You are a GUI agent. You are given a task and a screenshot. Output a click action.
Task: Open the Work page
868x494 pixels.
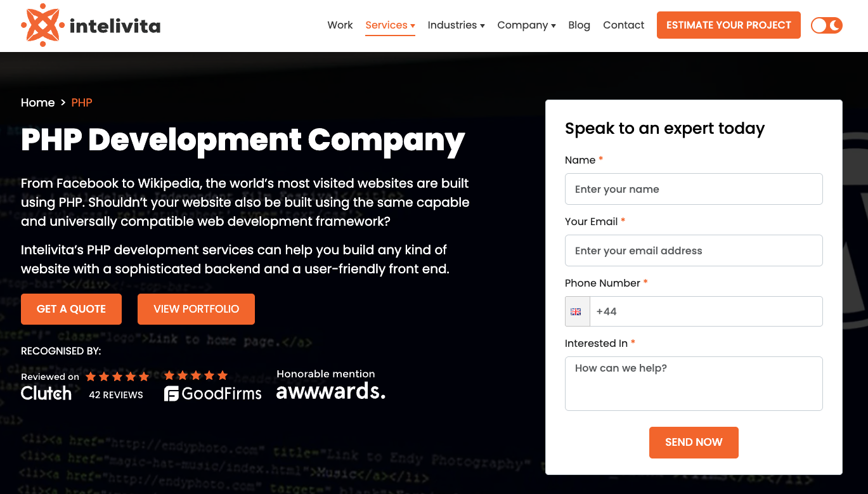click(x=340, y=25)
